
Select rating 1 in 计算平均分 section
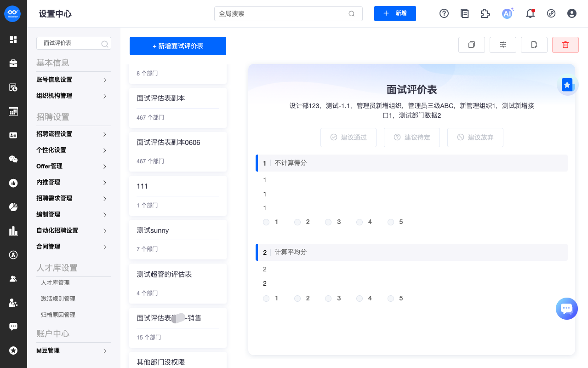coord(266,299)
